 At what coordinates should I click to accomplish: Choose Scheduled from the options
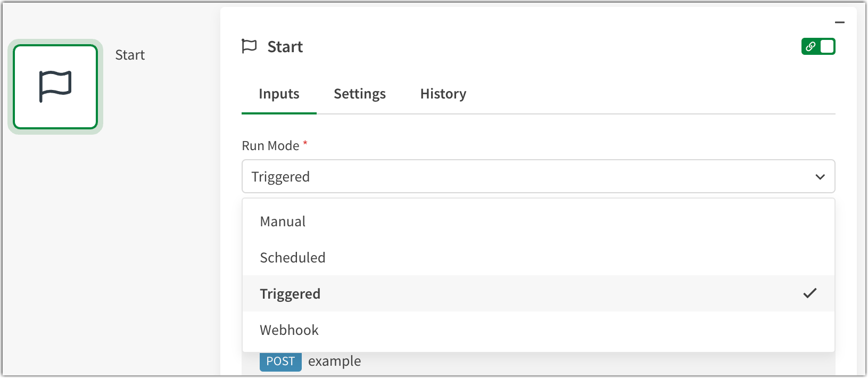[x=292, y=257]
